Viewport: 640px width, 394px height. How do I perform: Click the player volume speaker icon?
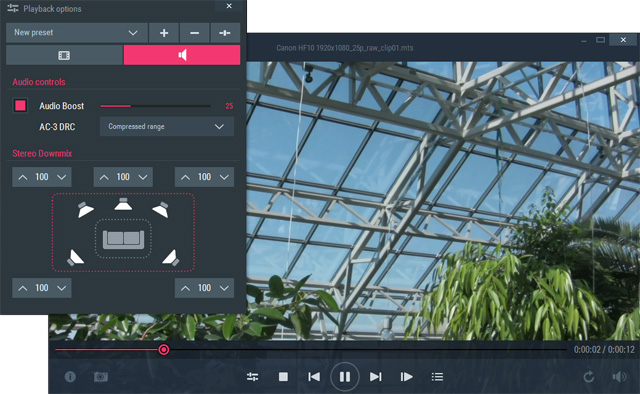click(619, 376)
